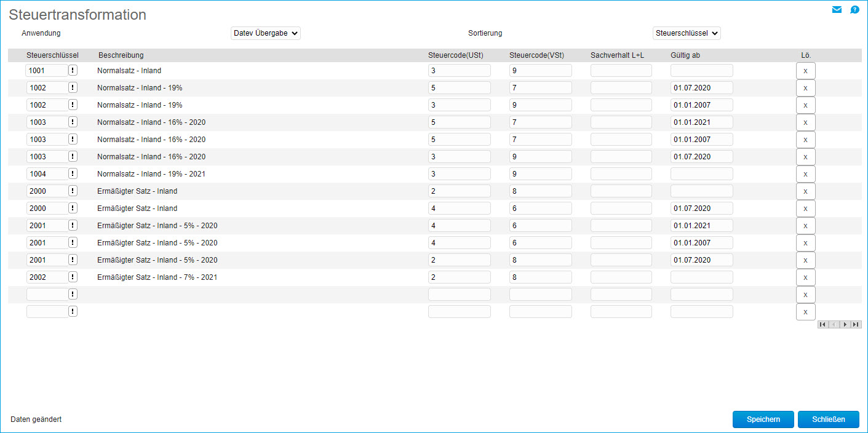The image size is (868, 433).
Task: Click the exclamation button beside Steuerschlüssel 1004
Action: pos(73,174)
